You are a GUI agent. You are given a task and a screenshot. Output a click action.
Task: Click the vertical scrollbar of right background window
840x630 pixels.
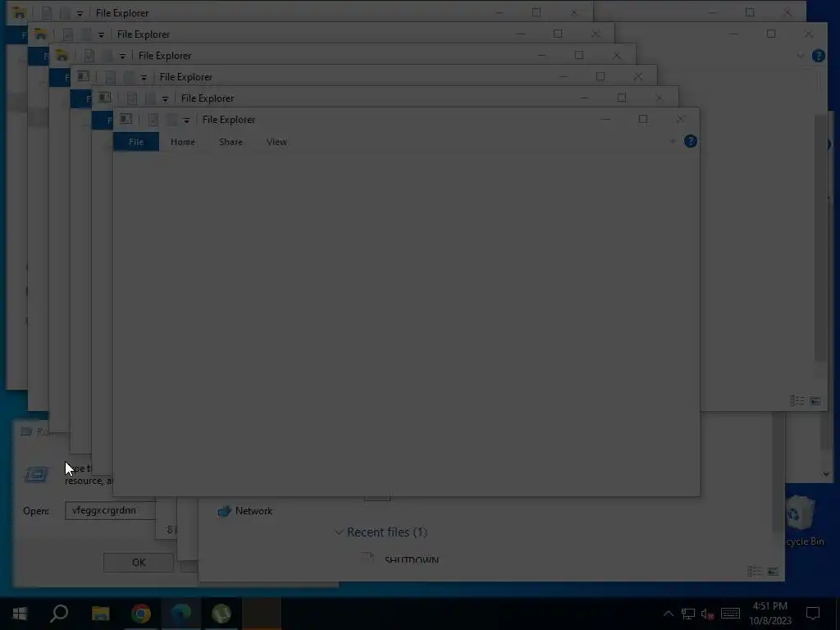(x=820, y=237)
